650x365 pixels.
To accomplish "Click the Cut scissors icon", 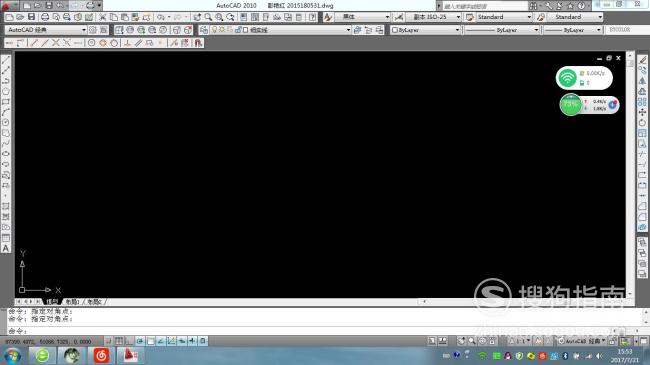I will coord(102,17).
